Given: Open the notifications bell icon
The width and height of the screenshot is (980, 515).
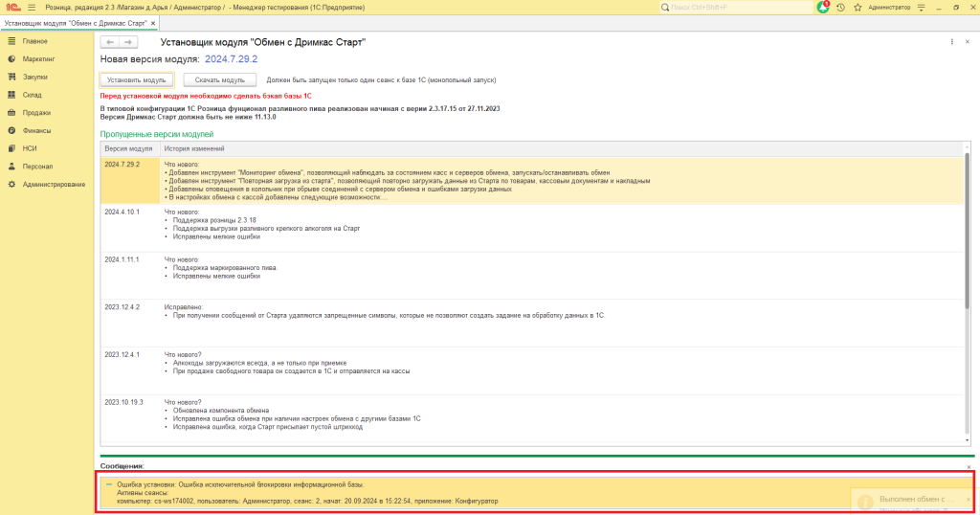Looking at the screenshot, I should click(823, 7).
